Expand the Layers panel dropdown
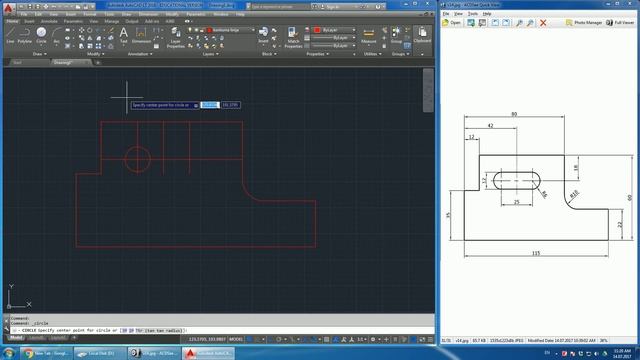This screenshot has height=360, width=640. (x=211, y=54)
